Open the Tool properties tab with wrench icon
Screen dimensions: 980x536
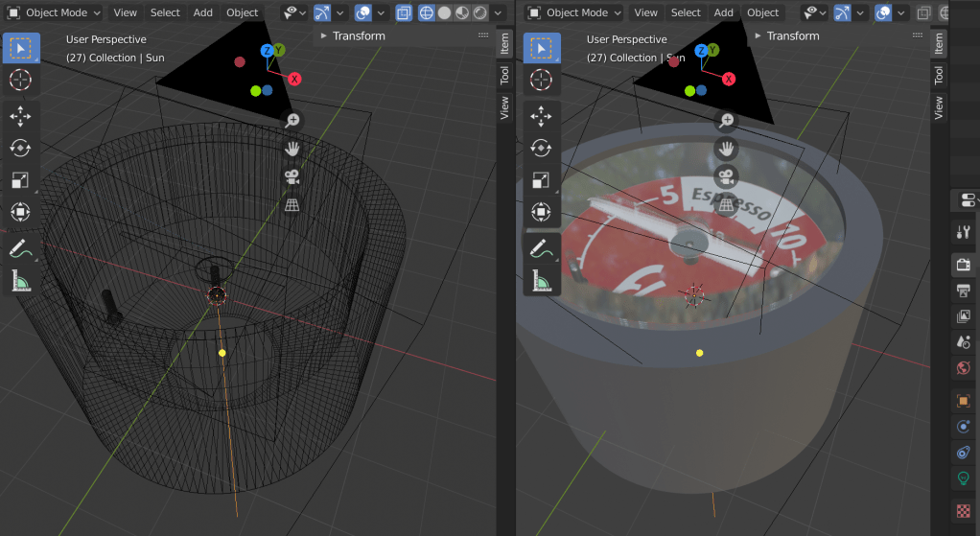pos(963,232)
